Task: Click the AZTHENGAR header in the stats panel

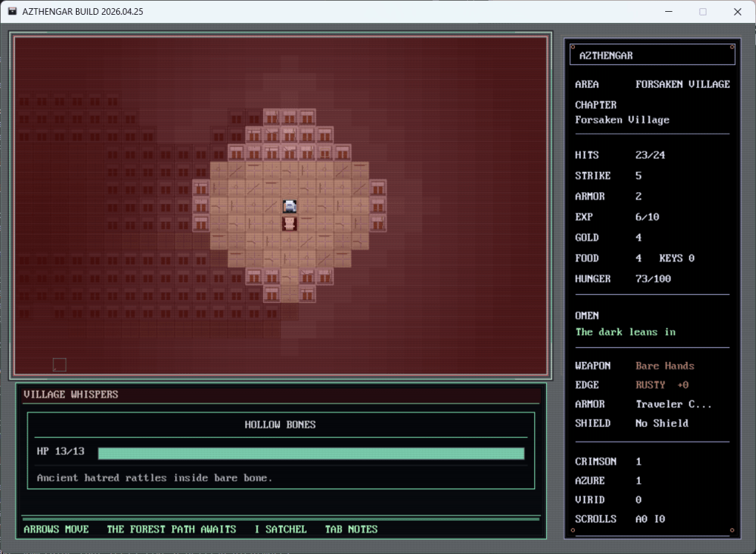Action: coord(606,55)
